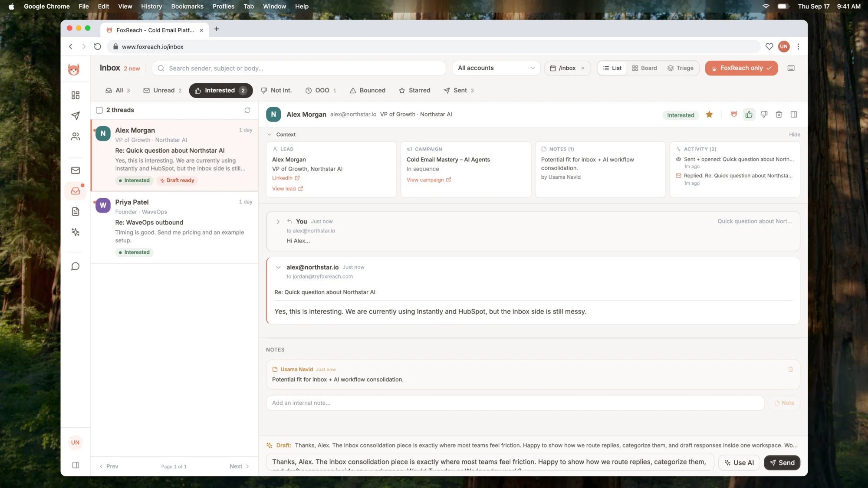Open the Apple menu
This screenshot has width=868, height=488.
(11, 6)
